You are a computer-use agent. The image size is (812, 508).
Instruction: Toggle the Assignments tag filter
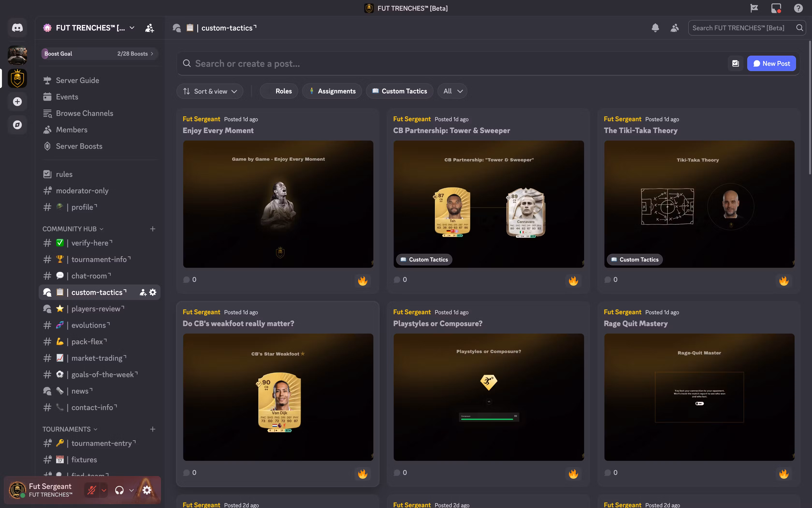(x=332, y=91)
